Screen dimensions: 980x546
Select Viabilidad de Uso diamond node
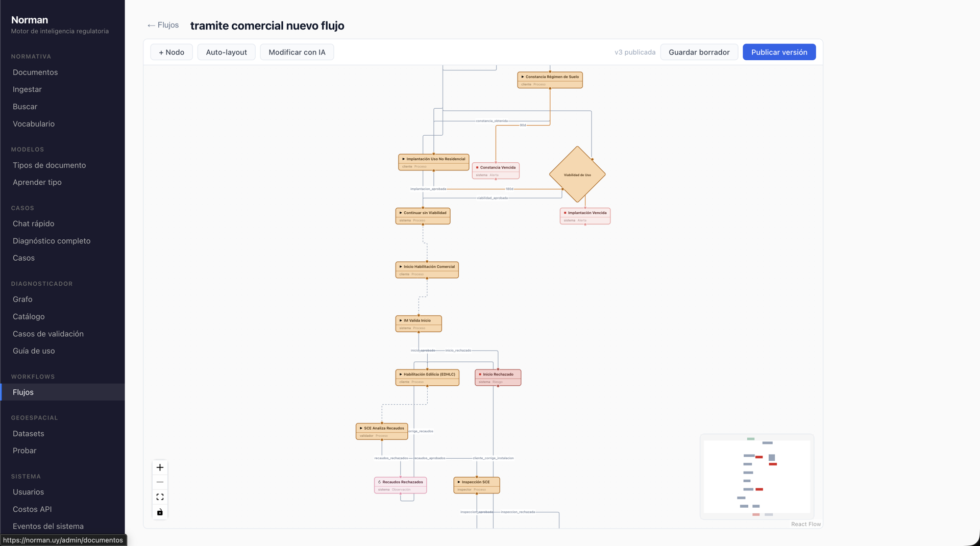coord(577,175)
